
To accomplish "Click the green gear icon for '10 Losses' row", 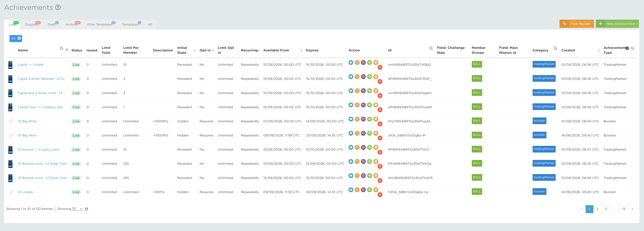I will point(369,190).
